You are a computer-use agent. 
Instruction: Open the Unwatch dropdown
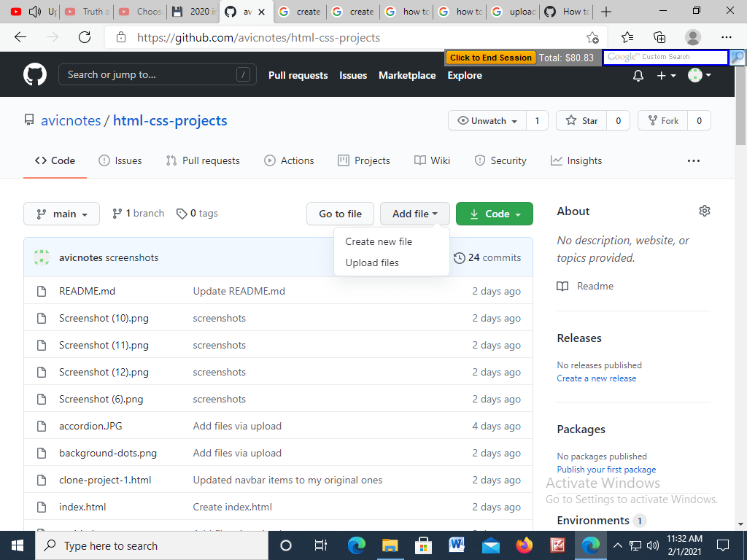pyautogui.click(x=486, y=120)
